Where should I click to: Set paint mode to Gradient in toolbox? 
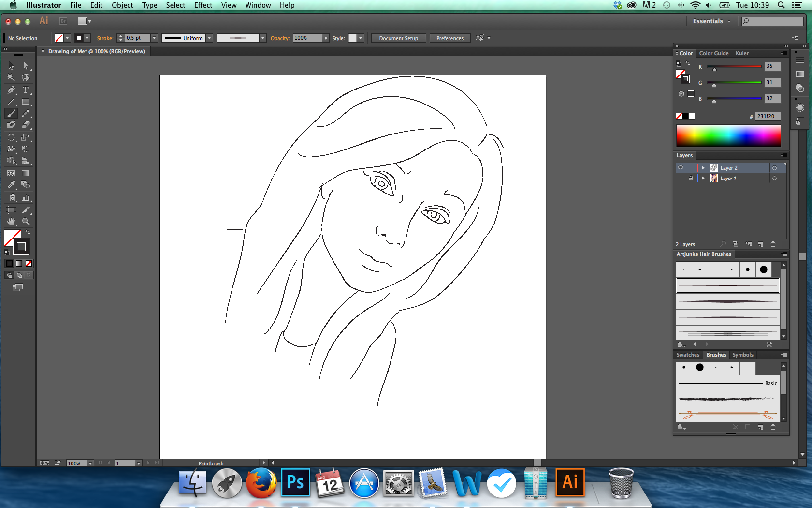[19, 263]
